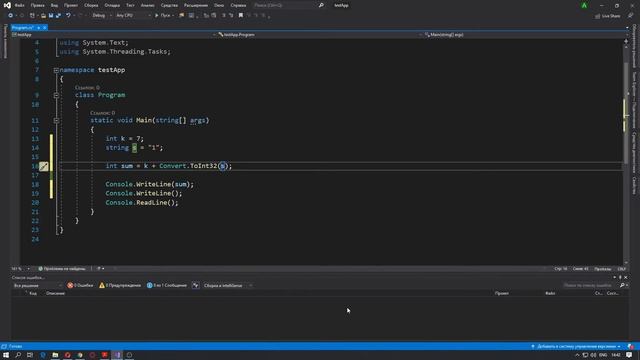Click the Visual Studio search box
640x360 pixels.
point(288,5)
